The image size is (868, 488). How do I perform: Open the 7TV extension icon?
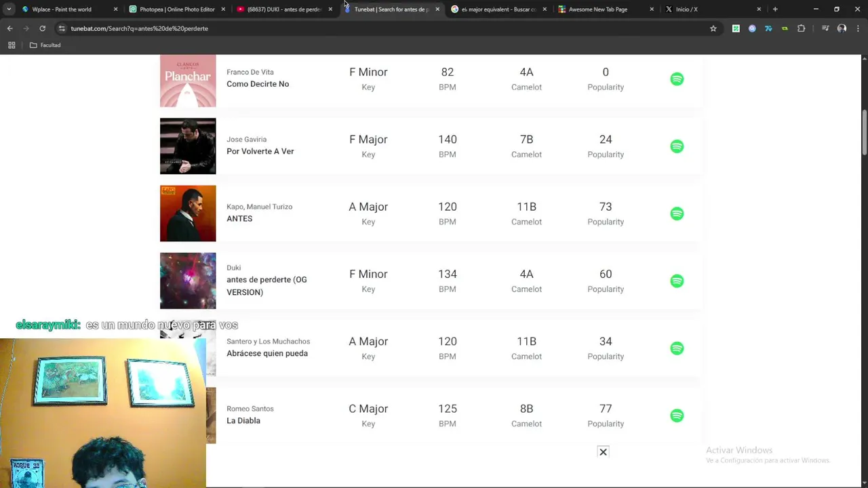(x=768, y=28)
